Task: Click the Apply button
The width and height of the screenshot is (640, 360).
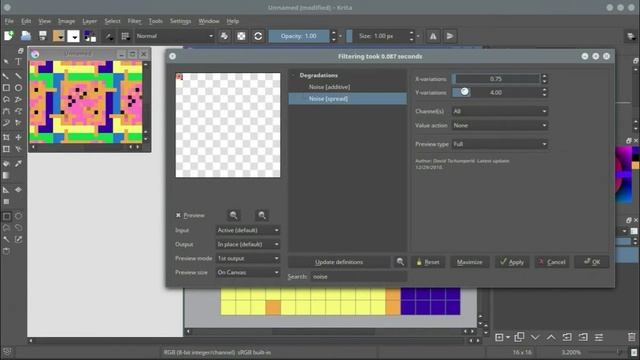Action: [512, 262]
